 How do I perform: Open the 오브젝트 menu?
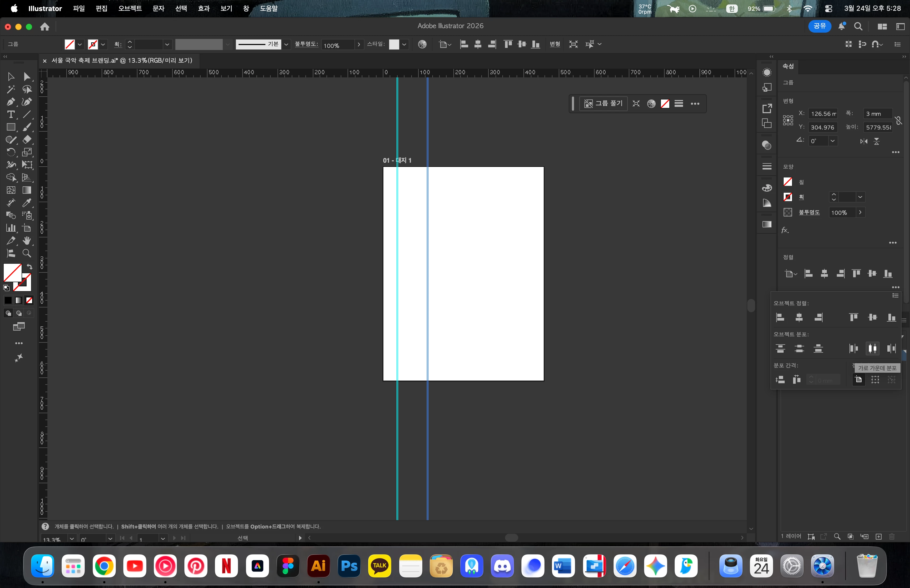point(130,8)
